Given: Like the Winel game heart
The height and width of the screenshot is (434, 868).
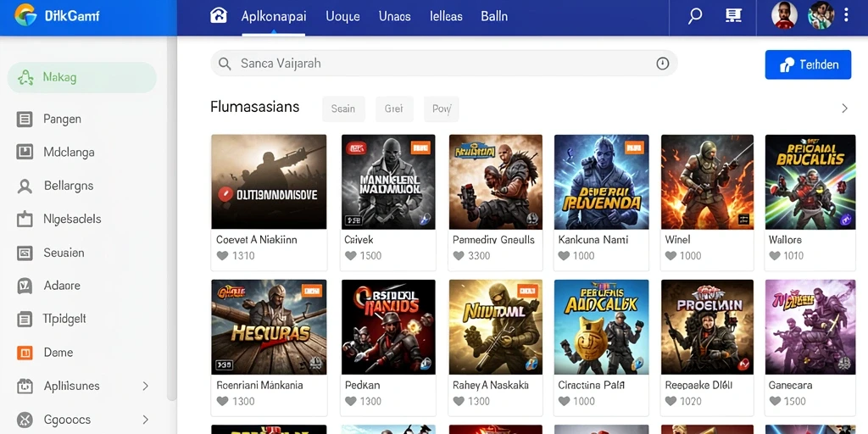Looking at the screenshot, I should coord(670,256).
